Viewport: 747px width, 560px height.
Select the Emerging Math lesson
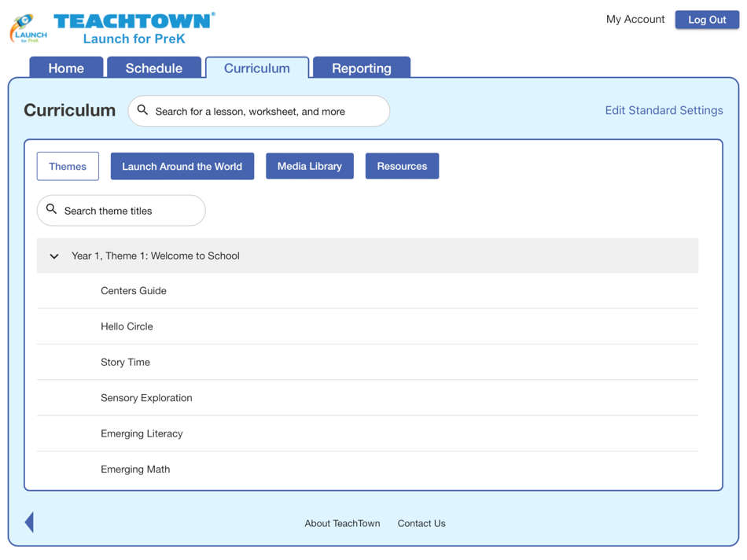click(135, 469)
